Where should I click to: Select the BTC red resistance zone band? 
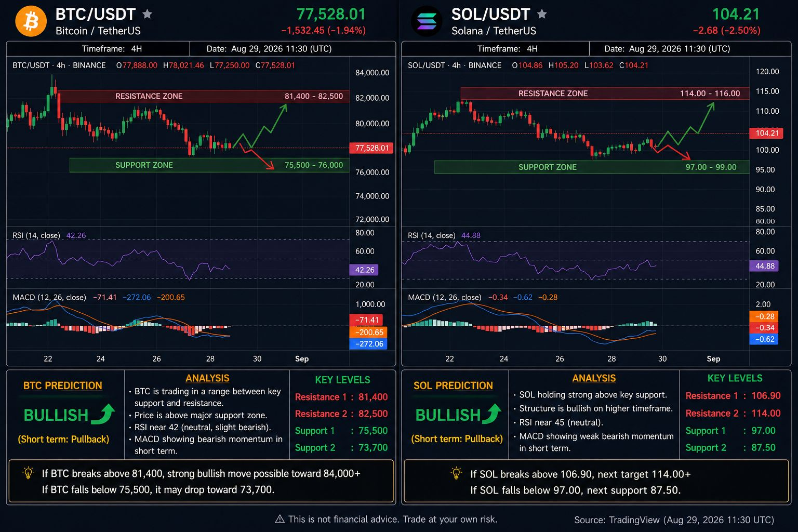point(204,96)
